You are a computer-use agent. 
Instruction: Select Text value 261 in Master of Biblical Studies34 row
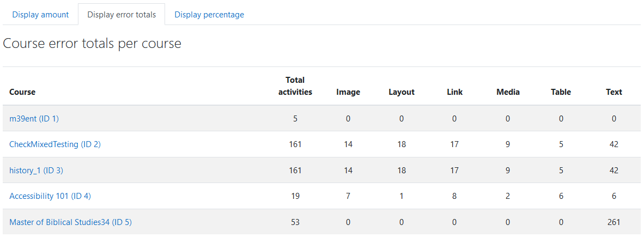(614, 222)
